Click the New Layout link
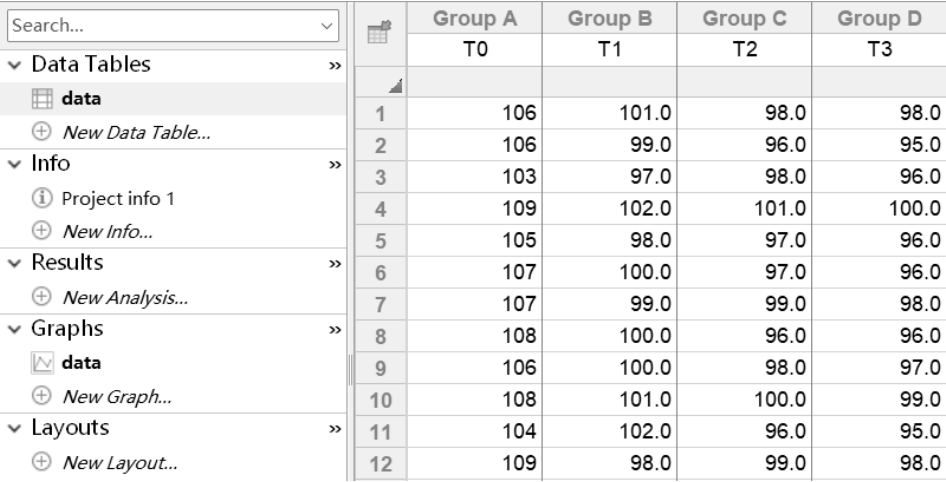The image size is (946, 482). (119, 462)
